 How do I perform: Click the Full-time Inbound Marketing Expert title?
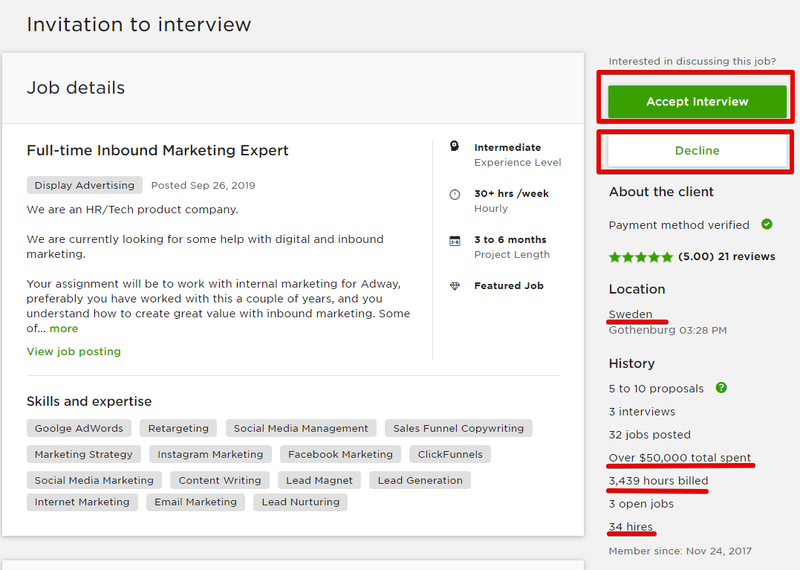[x=158, y=151]
